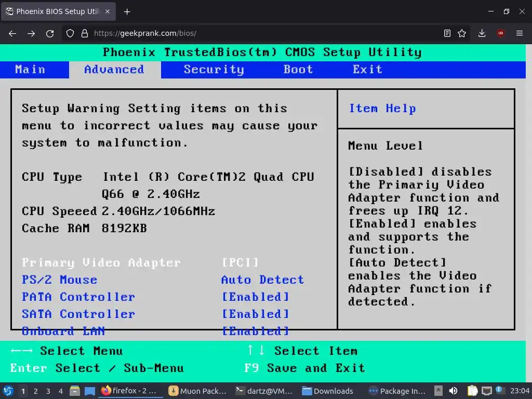
Task: Open the Firefox hamburger application menu
Action: pyautogui.click(x=519, y=33)
